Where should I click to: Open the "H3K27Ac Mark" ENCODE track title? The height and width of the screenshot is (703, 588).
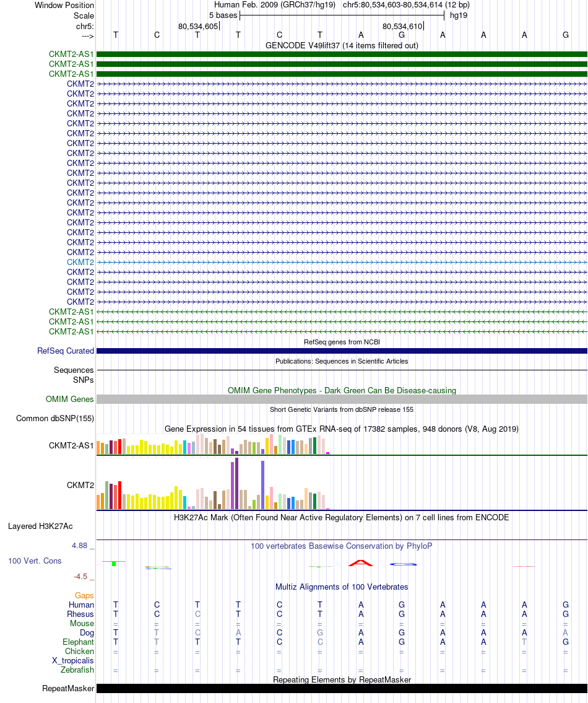coord(342,517)
